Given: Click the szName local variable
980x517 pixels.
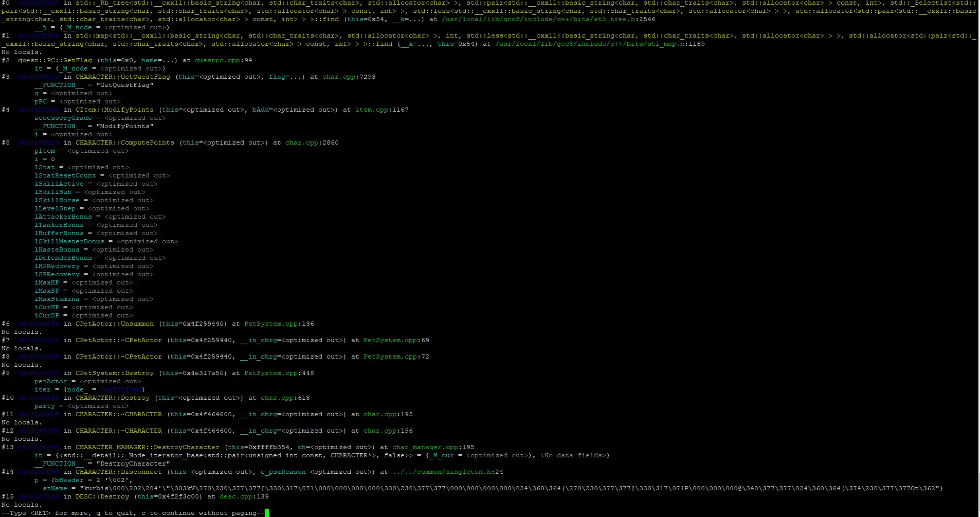Looking at the screenshot, I should point(55,488).
